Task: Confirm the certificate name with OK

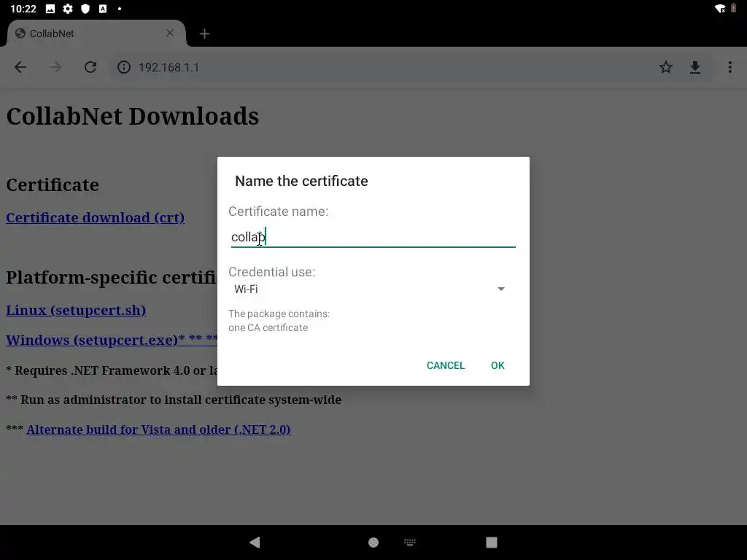Action: (498, 365)
